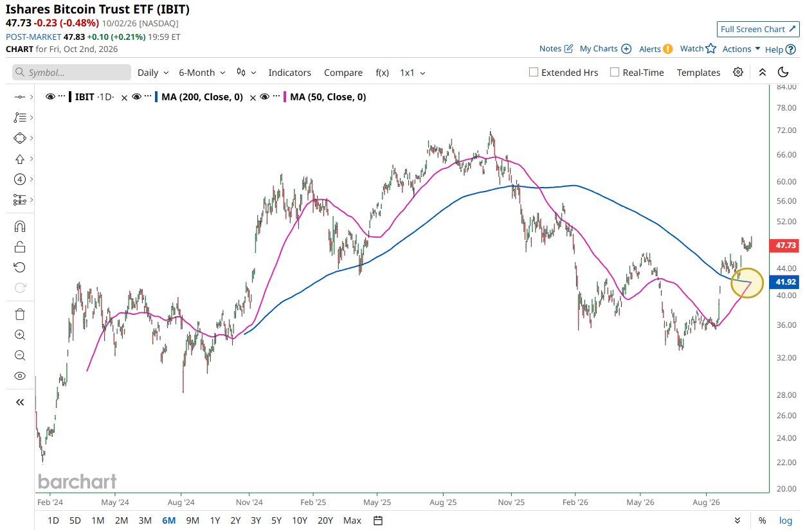Open the Daily frequency dropdown
805x532 pixels.
pos(153,73)
